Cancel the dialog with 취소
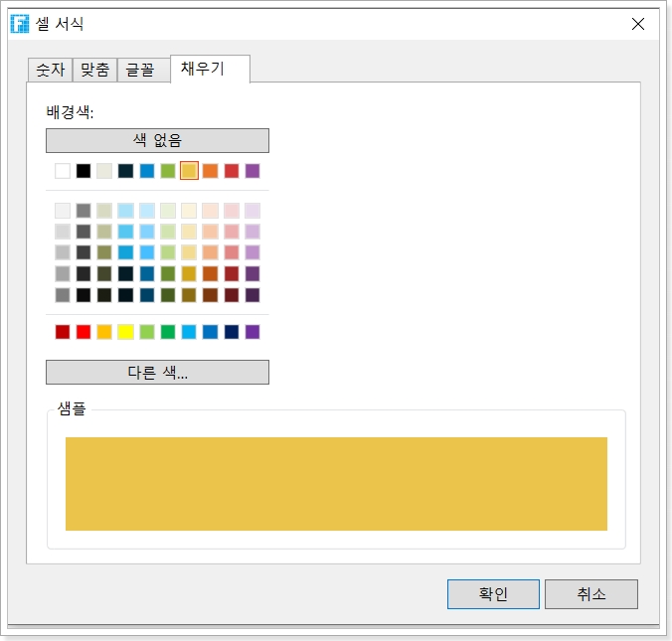This screenshot has height=641, width=672. coord(590,594)
